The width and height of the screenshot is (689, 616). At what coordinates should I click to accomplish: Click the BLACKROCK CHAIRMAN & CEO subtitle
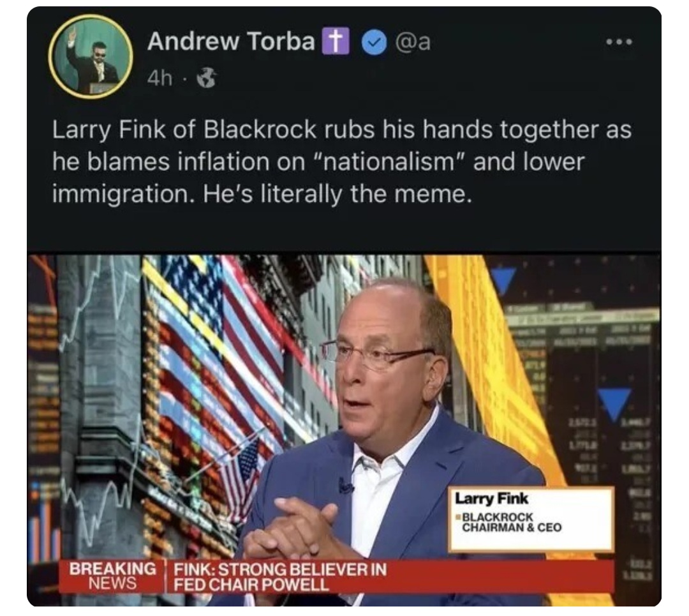(x=512, y=522)
